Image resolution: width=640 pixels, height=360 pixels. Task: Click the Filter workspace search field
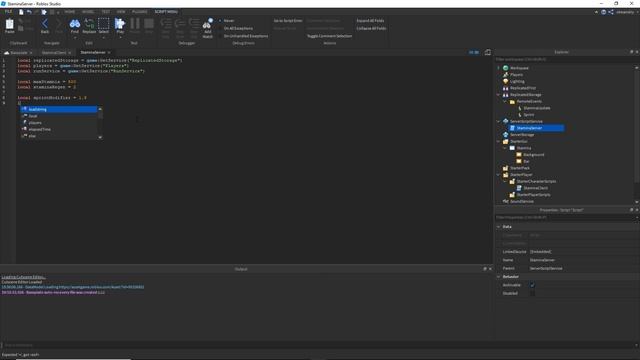pyautogui.click(x=565, y=60)
